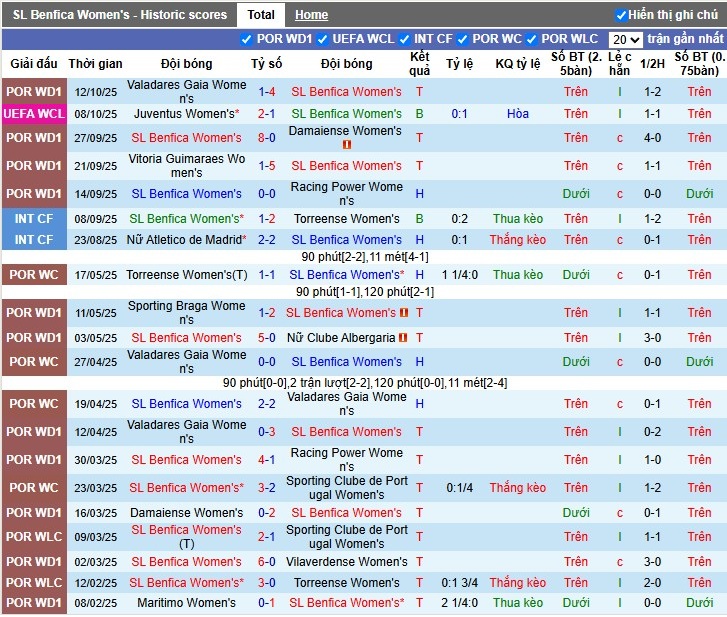Screen dimensions: 727x617
Task: Click the 8-0 score against Damaiense
Action: tap(266, 138)
